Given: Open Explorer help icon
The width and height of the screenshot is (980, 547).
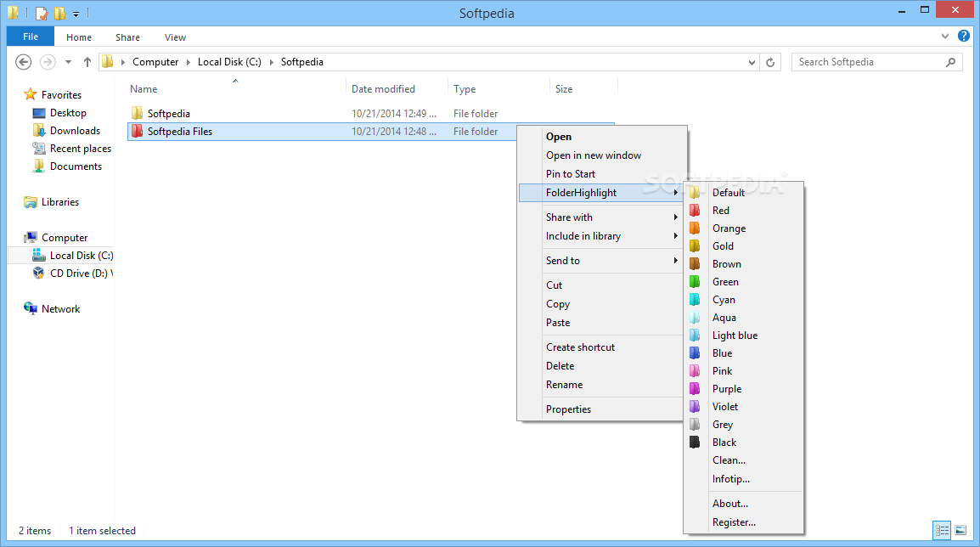Looking at the screenshot, I should click(964, 37).
